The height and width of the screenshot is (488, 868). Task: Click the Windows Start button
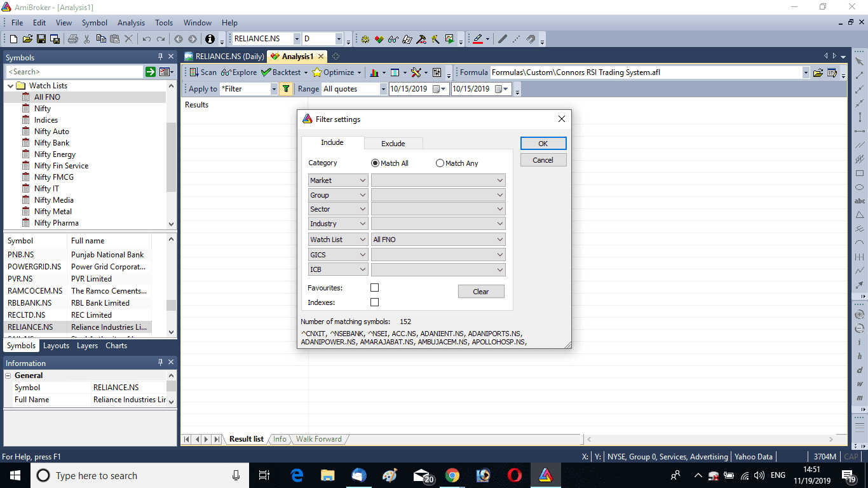(15, 475)
